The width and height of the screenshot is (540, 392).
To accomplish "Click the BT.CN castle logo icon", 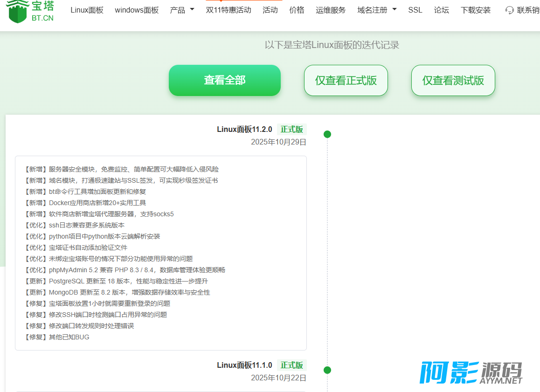I will tap(18, 12).
